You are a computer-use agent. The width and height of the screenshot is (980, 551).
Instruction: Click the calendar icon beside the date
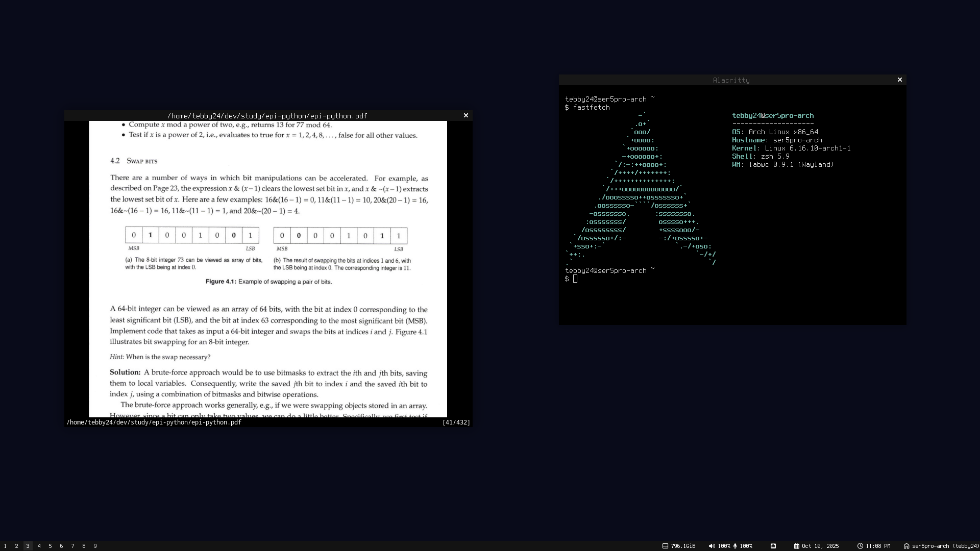tap(796, 546)
